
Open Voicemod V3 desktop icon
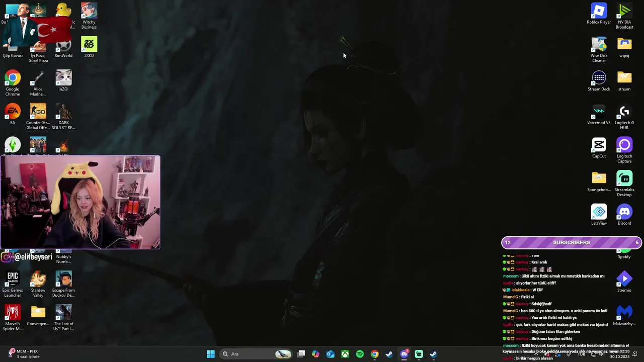point(599,114)
